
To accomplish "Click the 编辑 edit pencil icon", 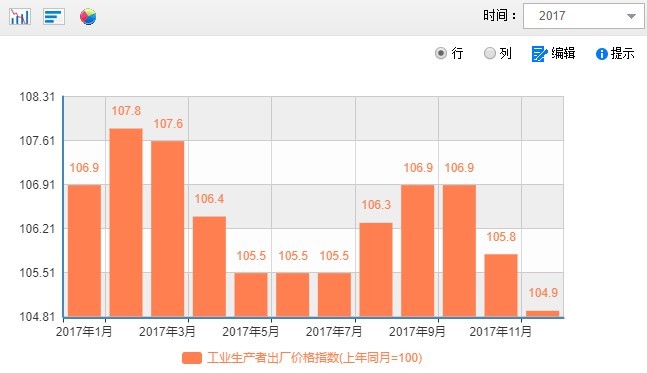I will 539,54.
